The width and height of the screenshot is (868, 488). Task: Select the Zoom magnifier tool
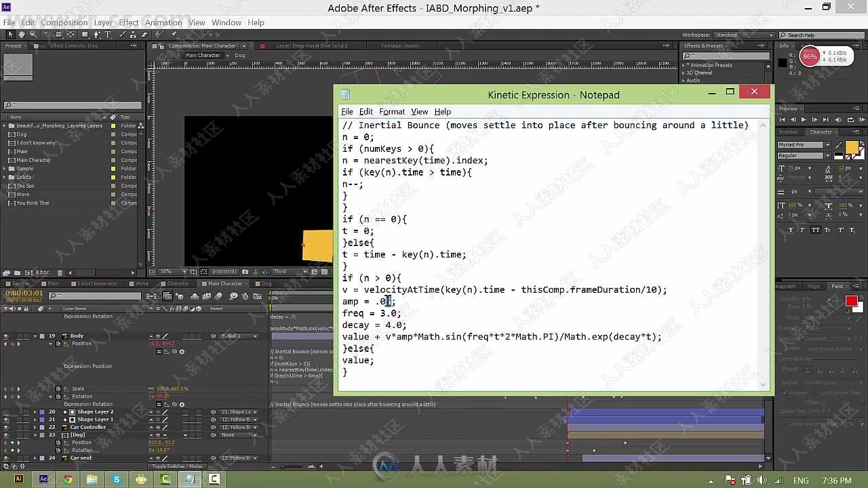click(x=33, y=34)
